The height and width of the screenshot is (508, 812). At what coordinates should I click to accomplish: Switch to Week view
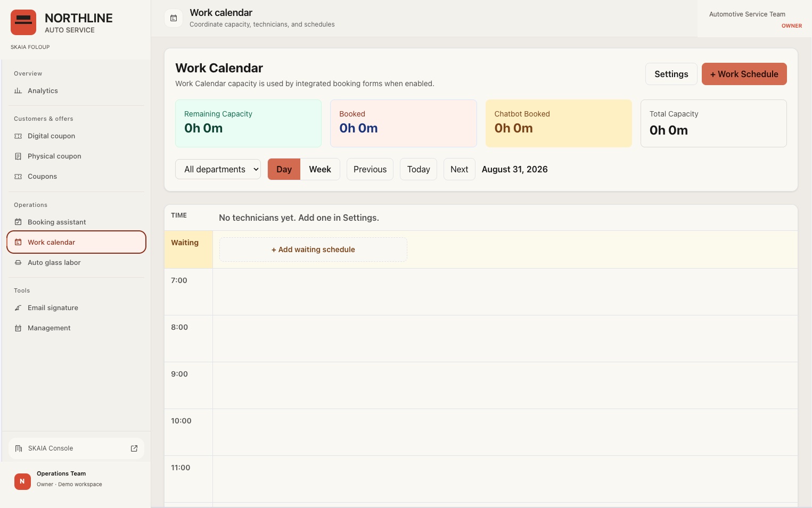(320, 169)
